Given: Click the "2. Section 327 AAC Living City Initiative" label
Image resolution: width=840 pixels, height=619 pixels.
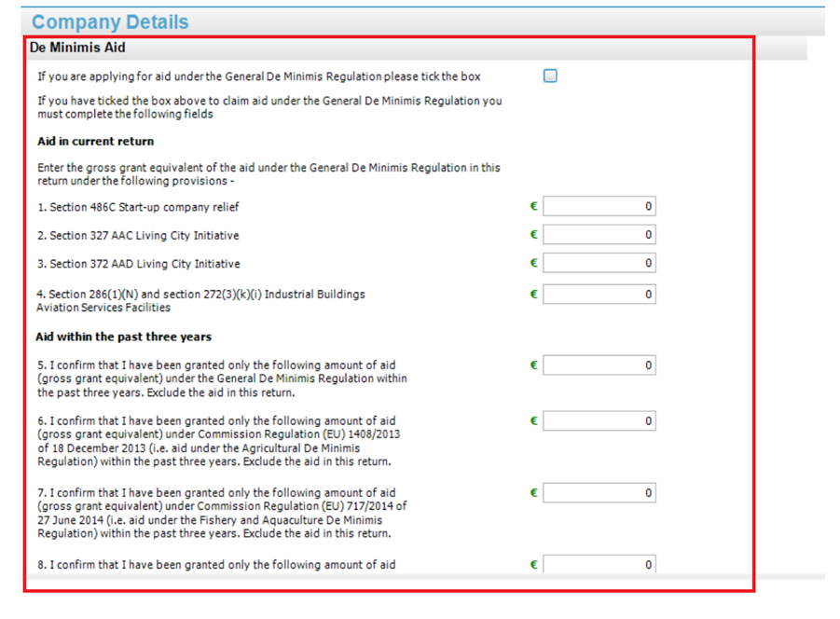Looking at the screenshot, I should click(x=138, y=236).
